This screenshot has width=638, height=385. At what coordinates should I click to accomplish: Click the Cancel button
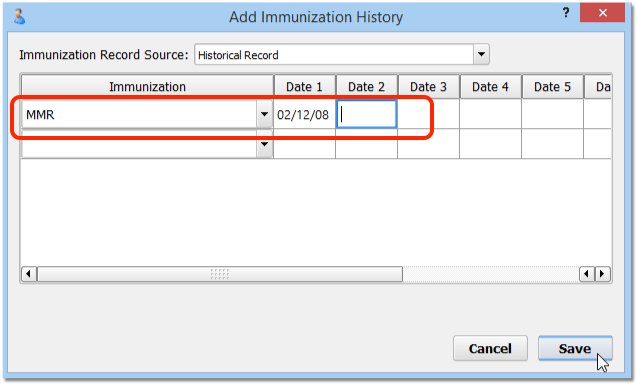(x=490, y=348)
